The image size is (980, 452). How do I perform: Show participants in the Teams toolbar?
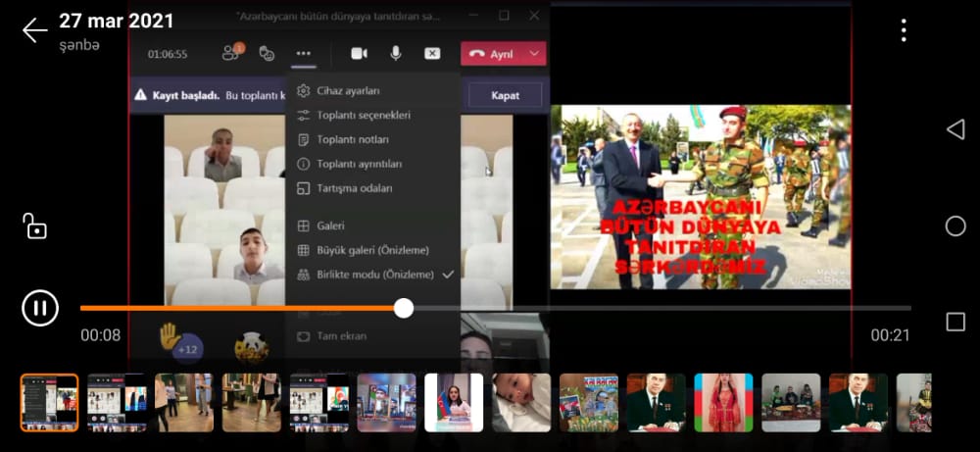coord(232,53)
